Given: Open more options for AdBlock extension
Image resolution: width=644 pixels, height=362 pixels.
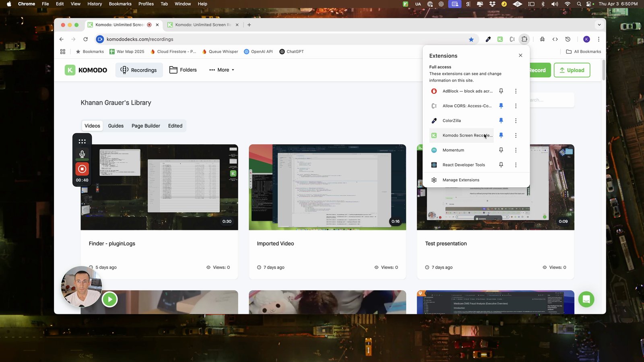Looking at the screenshot, I should click(x=516, y=91).
